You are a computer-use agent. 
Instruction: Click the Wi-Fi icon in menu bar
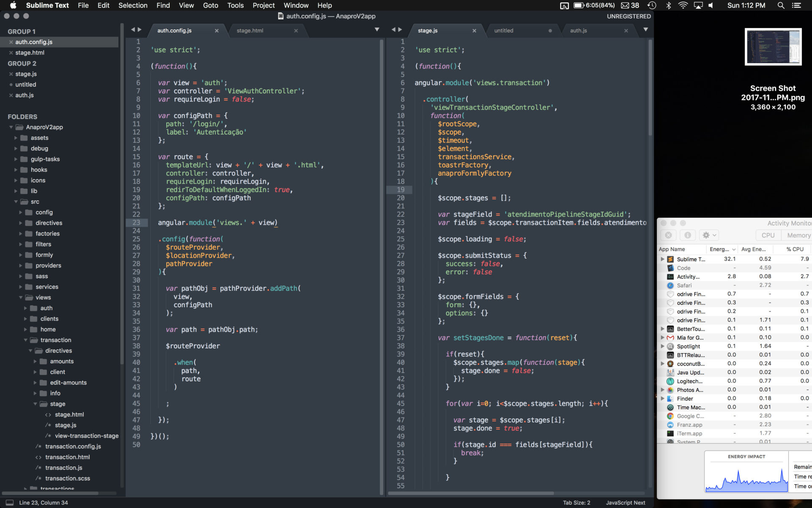683,6
